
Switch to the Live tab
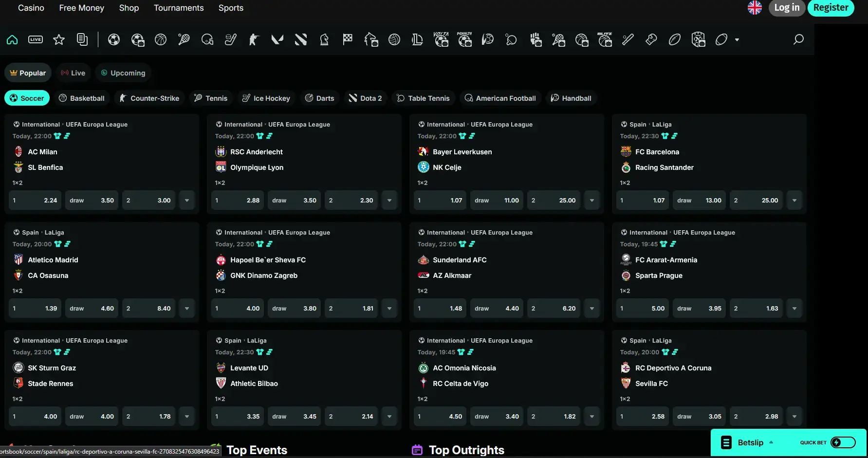73,73
